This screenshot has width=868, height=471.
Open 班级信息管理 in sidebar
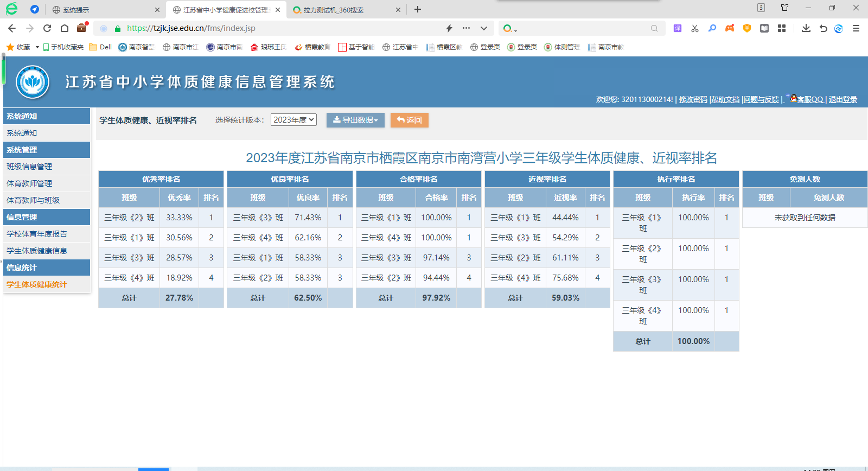coord(47,167)
